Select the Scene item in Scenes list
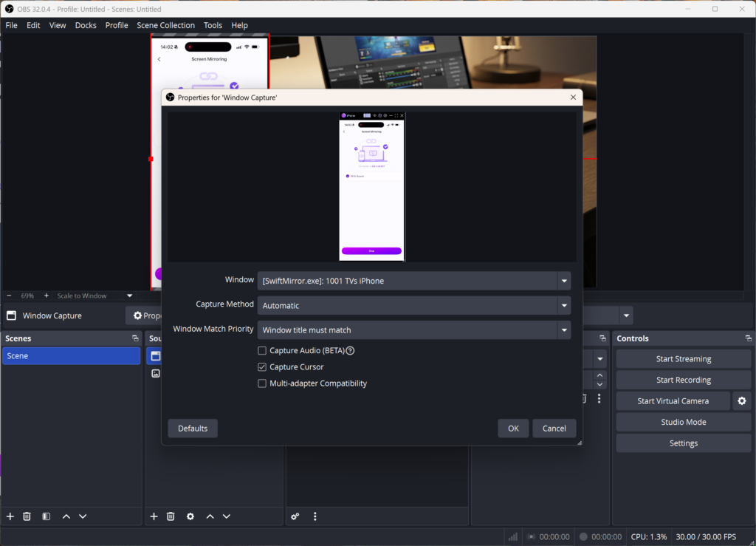 point(71,356)
